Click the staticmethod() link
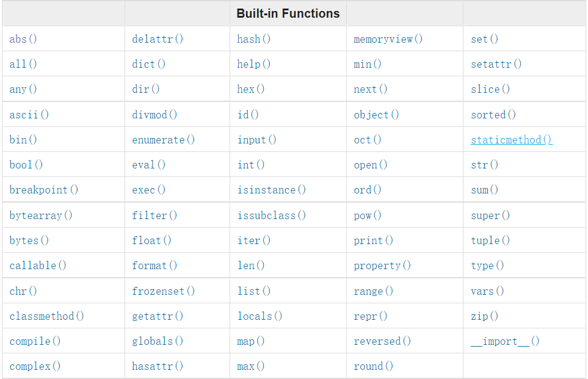588x379 pixels. click(512, 140)
